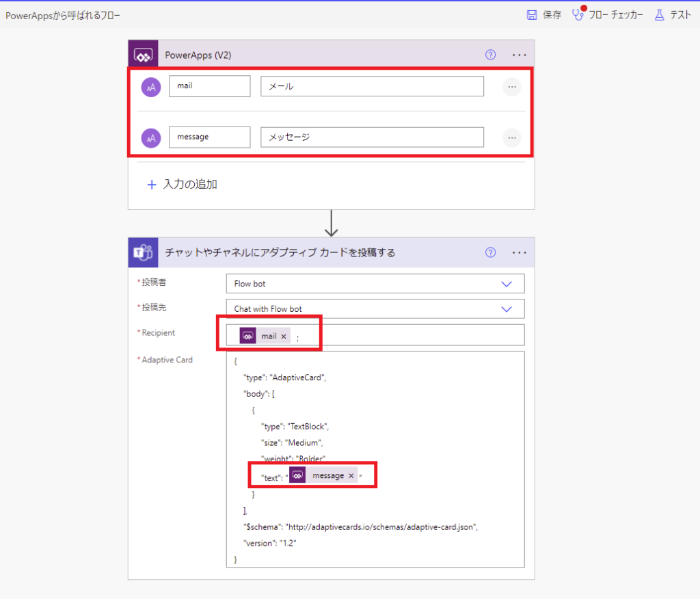This screenshot has width=700, height=599.
Task: Click the text type icon for message input
Action: pyautogui.click(x=151, y=138)
